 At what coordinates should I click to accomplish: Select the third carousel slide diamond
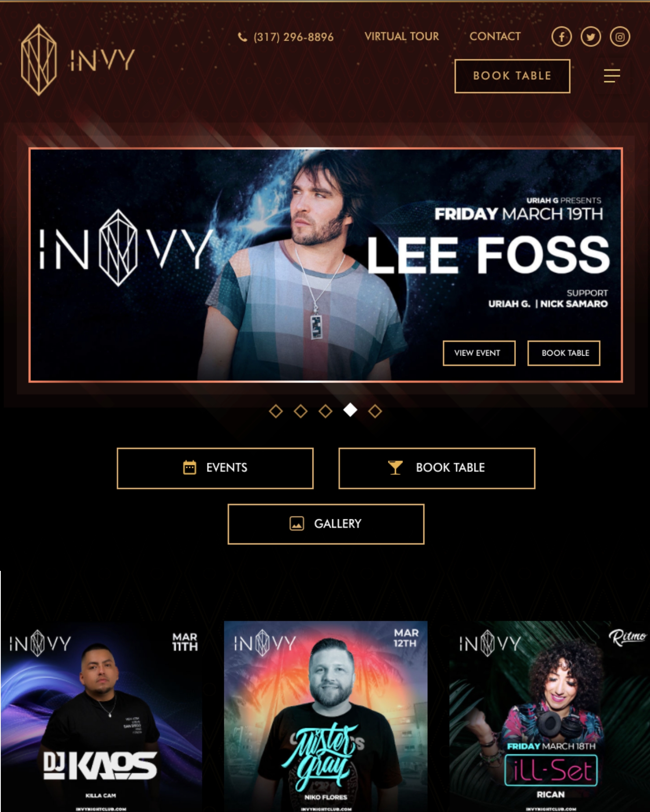point(325,411)
